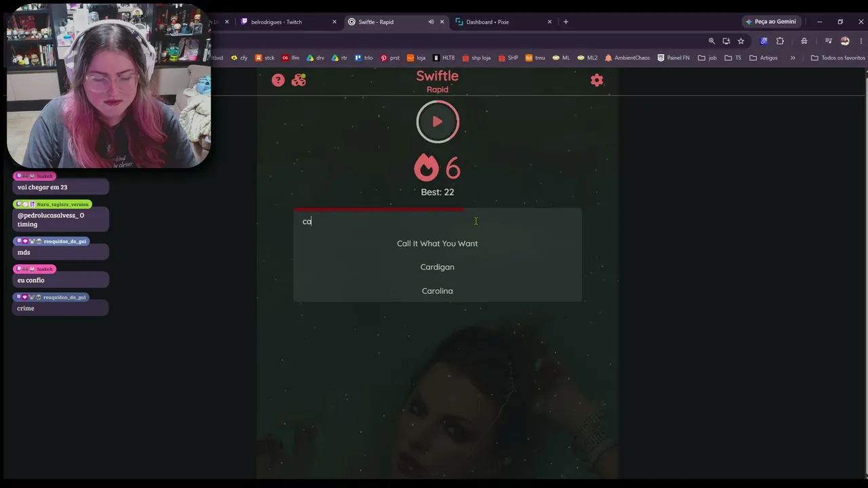Open the tmu bookmark

pyautogui.click(x=535, y=58)
